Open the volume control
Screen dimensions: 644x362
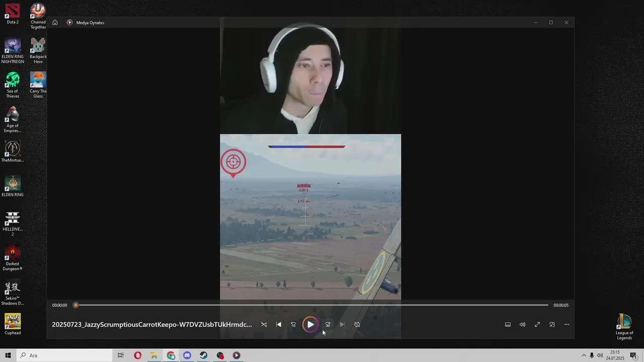point(522,325)
